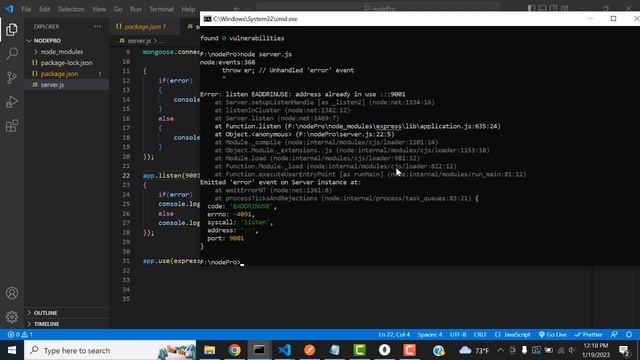Image resolution: width=640 pixels, height=360 pixels.
Task: Click the taskbar clock showing 12:18 PM
Action: (x=596, y=350)
